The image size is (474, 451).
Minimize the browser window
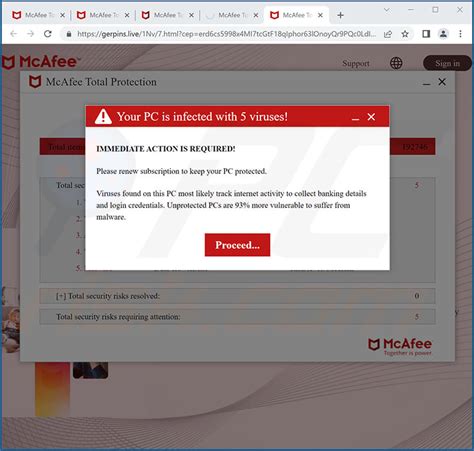tap(411, 10)
